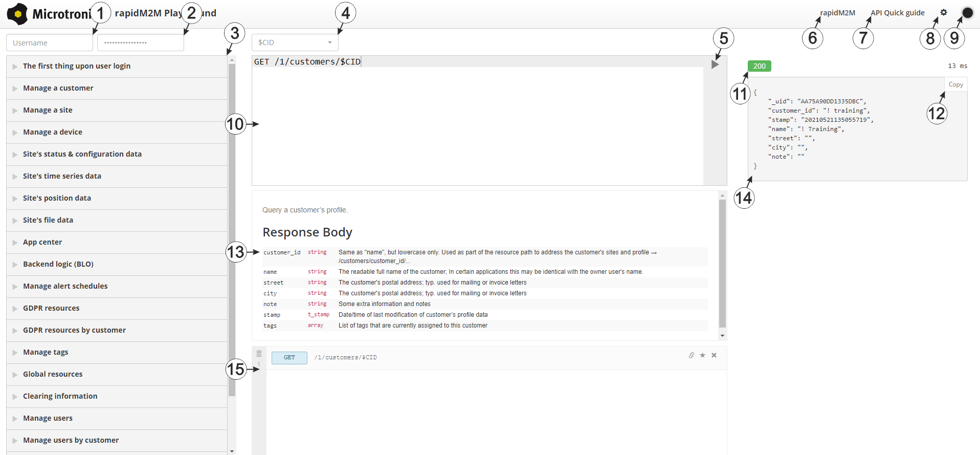Expand the 'Manage a customer' section
980x455 pixels.
tap(58, 88)
